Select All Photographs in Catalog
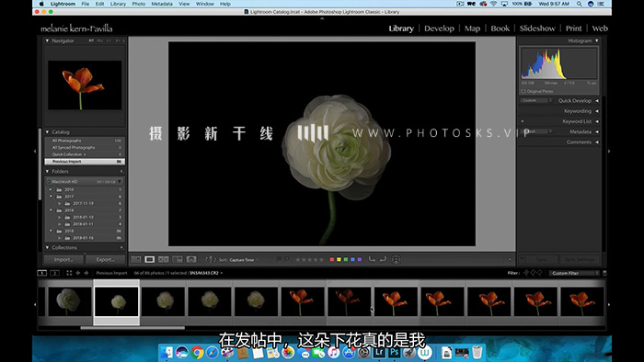Screen dimensions: 644x362 coord(85,141)
